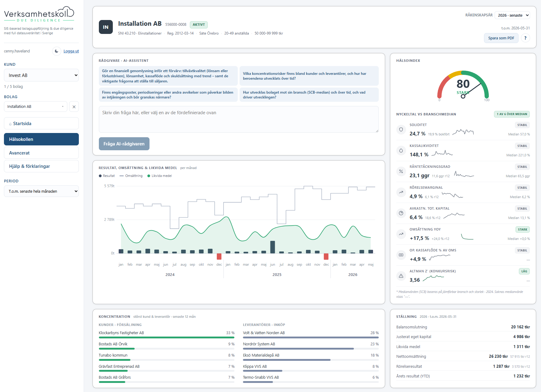Click the Termo-Snabb VVS AB supplier row
Image resolution: width=541 pixels, height=392 pixels.
(x=311, y=379)
